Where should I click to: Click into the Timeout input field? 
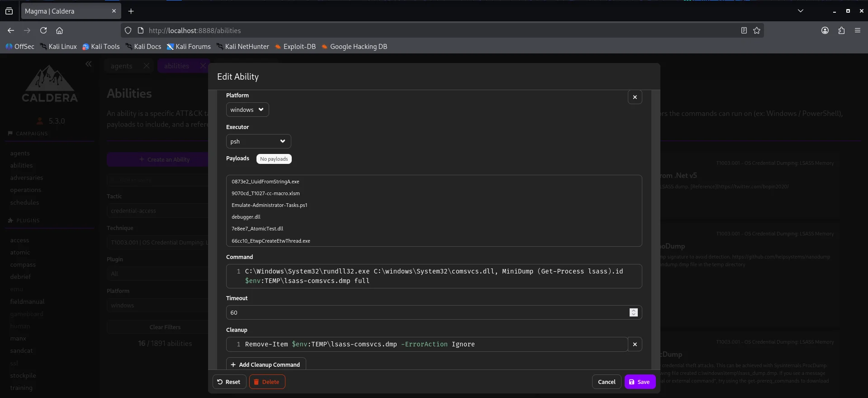point(425,312)
